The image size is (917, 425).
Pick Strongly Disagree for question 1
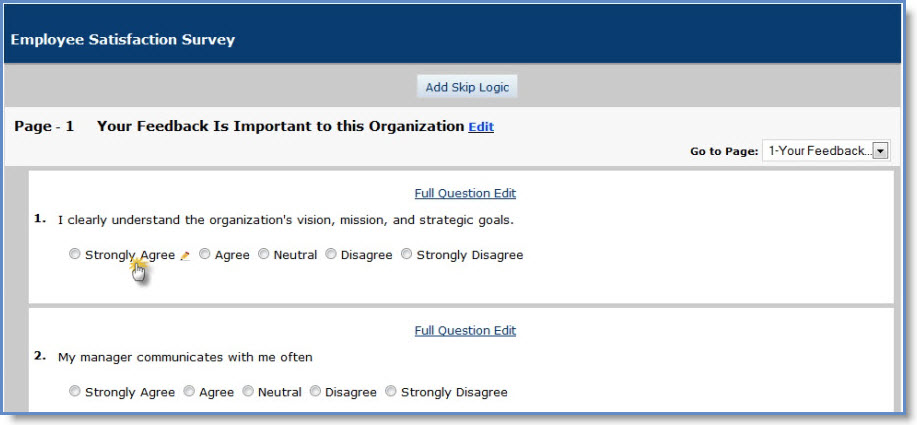pyautogui.click(x=407, y=255)
